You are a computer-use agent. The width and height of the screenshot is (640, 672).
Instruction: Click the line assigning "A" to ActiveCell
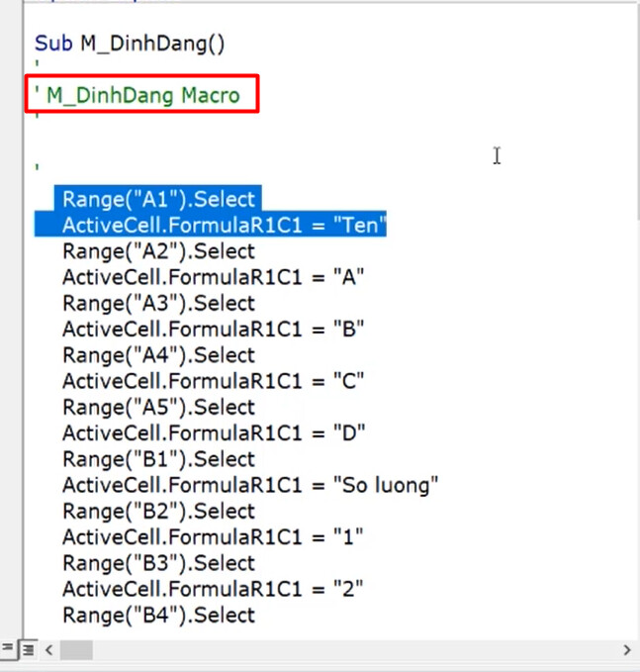(x=214, y=277)
